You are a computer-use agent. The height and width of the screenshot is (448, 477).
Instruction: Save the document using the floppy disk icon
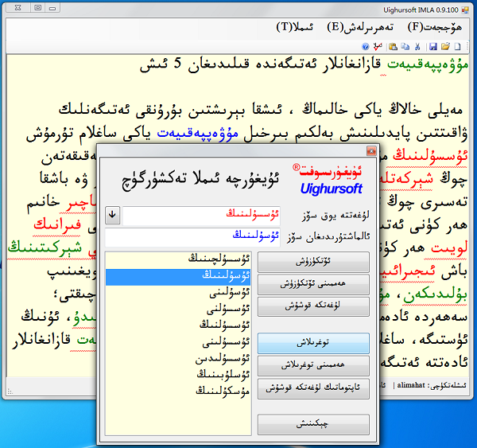(x=433, y=47)
